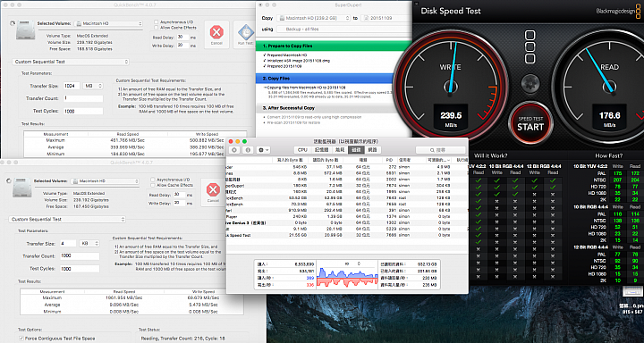Open SuperDuper destination 20151109 dropdown
The image size is (644, 343).
[386, 18]
